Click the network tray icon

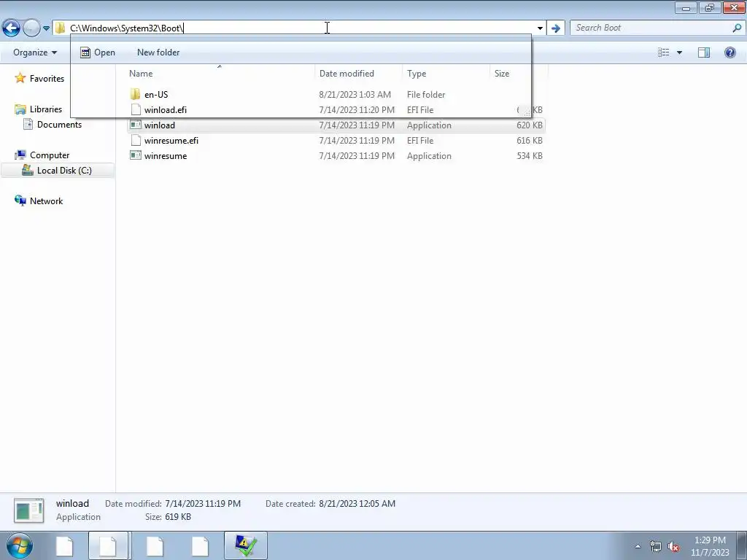[x=656, y=546]
